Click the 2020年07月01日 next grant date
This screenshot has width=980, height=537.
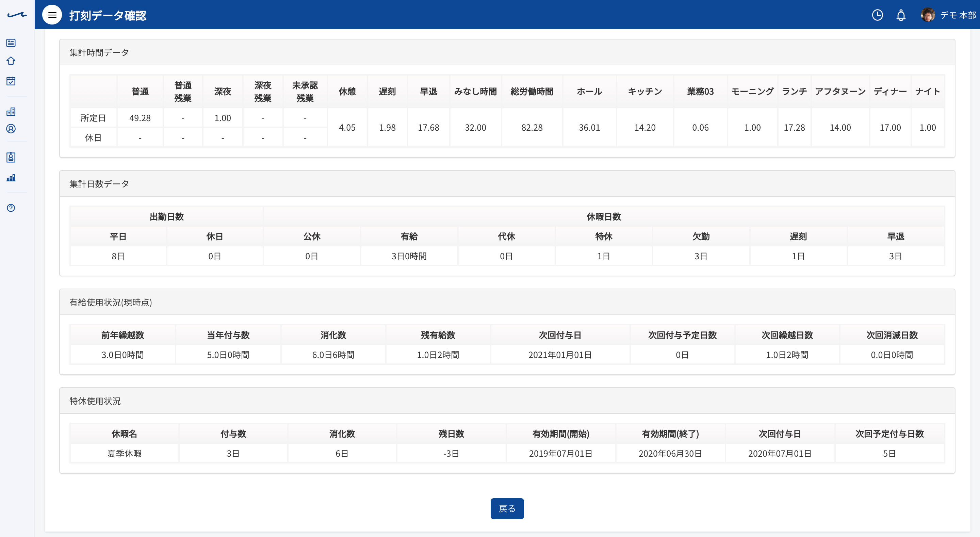[x=780, y=453]
